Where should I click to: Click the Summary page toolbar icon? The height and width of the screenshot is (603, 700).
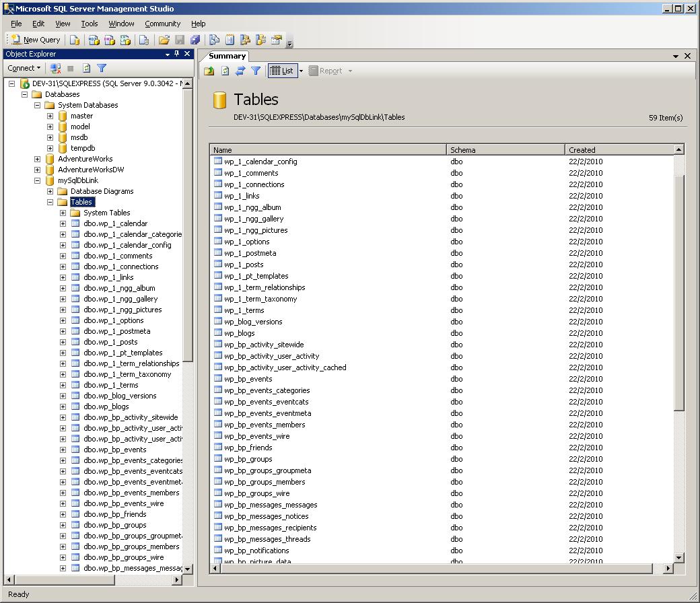point(230,40)
